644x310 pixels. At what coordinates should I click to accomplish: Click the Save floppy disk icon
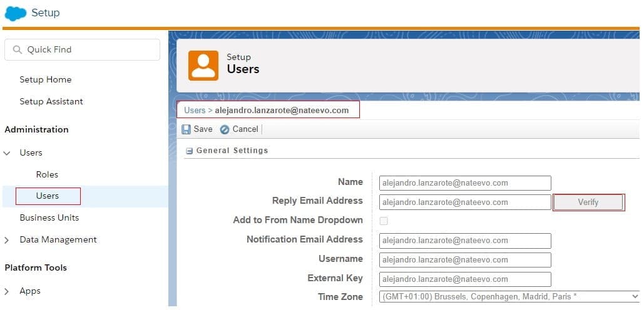click(186, 129)
